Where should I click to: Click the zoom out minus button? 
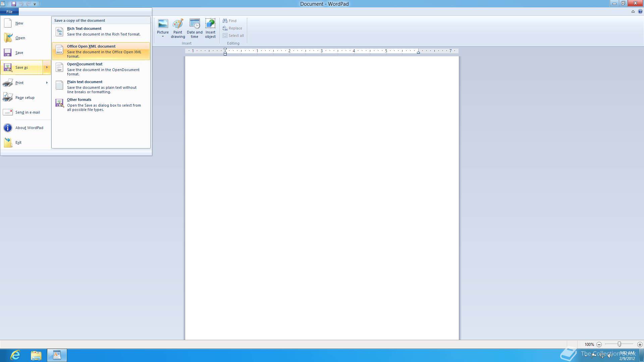click(599, 344)
